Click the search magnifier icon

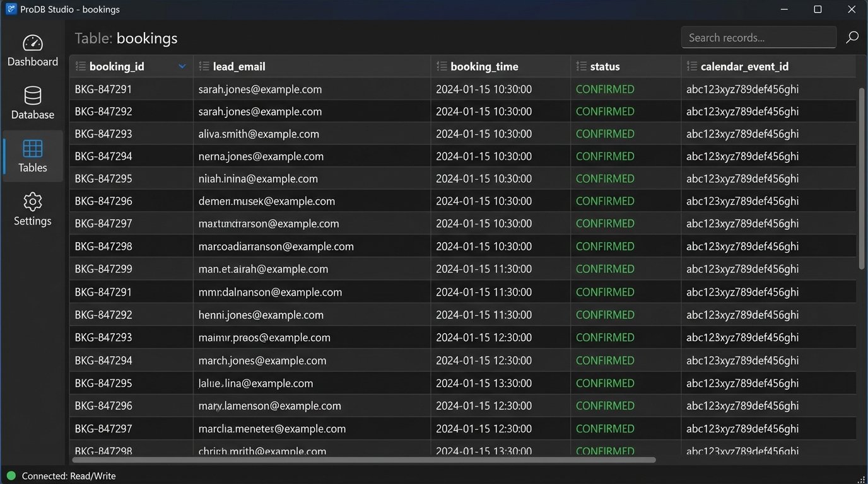point(852,37)
